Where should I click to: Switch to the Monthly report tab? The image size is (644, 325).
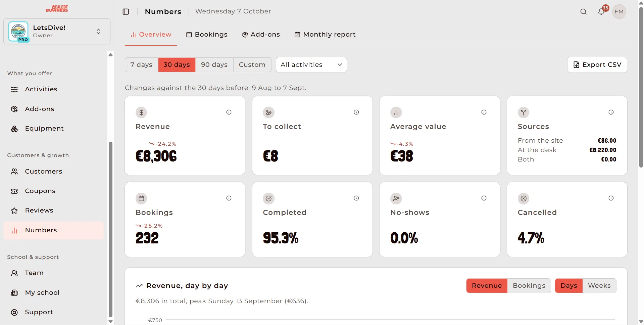click(x=325, y=35)
